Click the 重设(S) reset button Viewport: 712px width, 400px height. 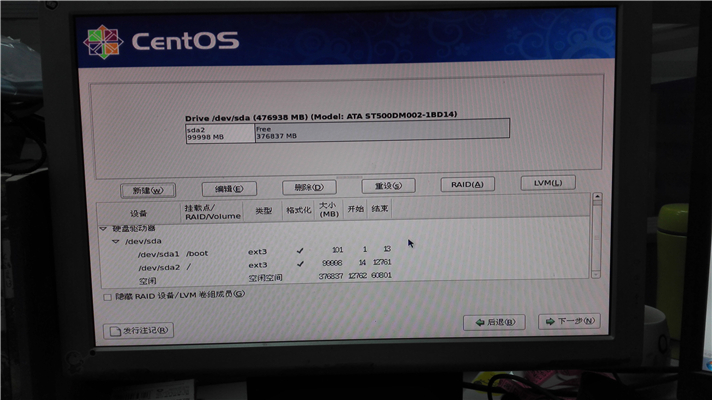(388, 186)
